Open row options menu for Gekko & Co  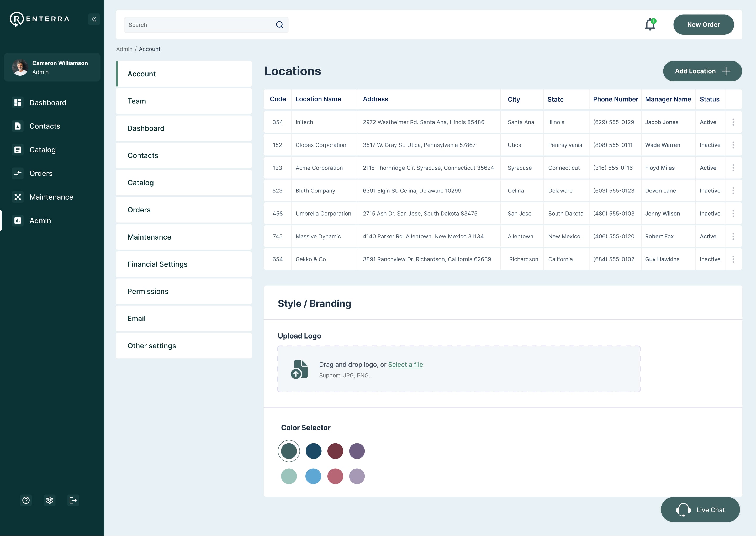[733, 259]
